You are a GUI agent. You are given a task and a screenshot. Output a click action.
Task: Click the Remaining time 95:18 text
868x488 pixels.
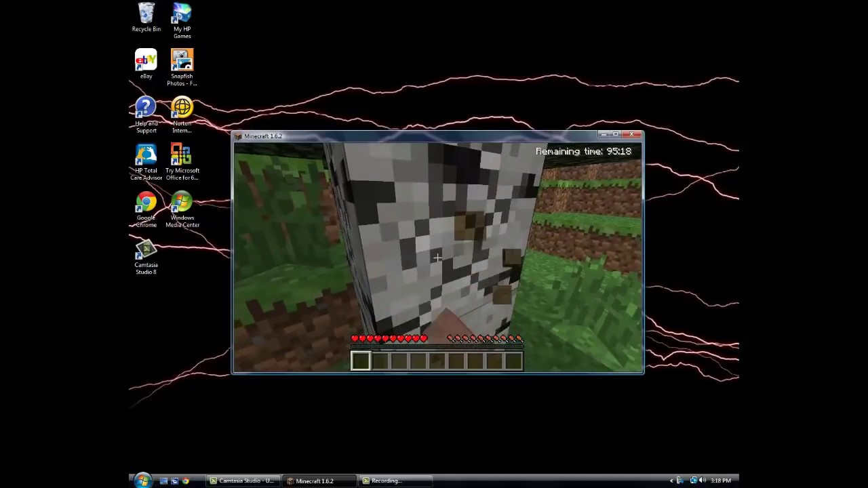583,151
